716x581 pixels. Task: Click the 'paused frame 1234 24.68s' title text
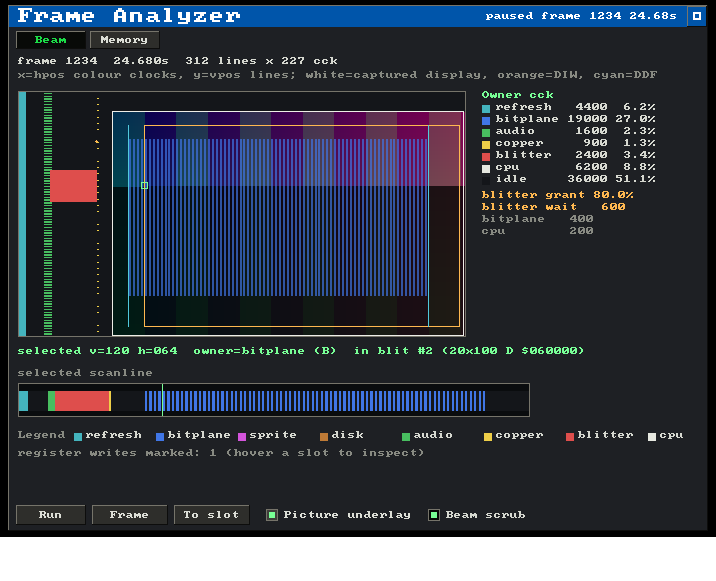[581, 16]
